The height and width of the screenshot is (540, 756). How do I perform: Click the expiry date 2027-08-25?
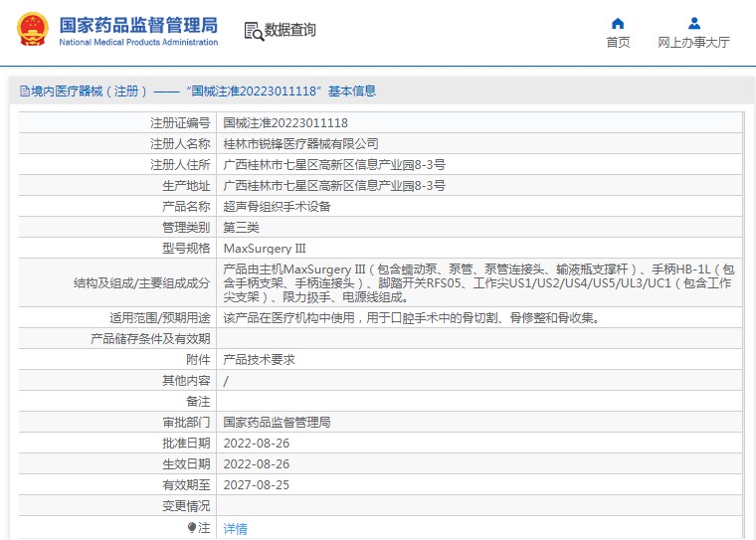pyautogui.click(x=257, y=485)
